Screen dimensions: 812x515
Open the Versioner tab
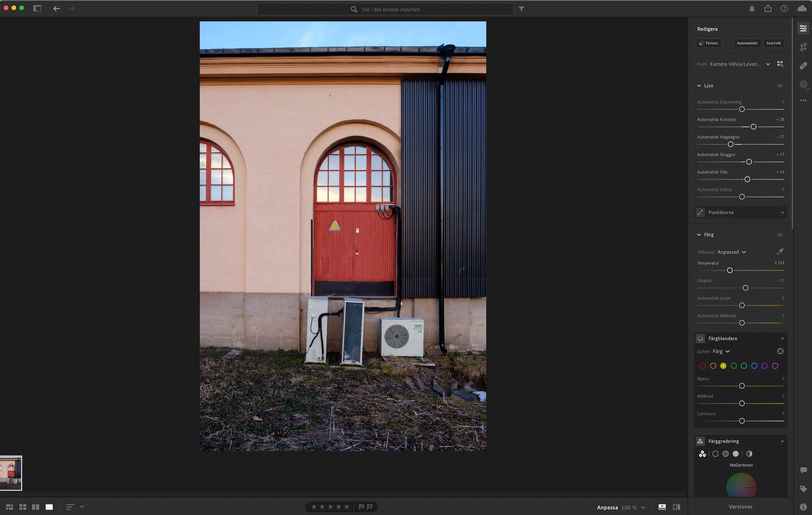click(740, 506)
